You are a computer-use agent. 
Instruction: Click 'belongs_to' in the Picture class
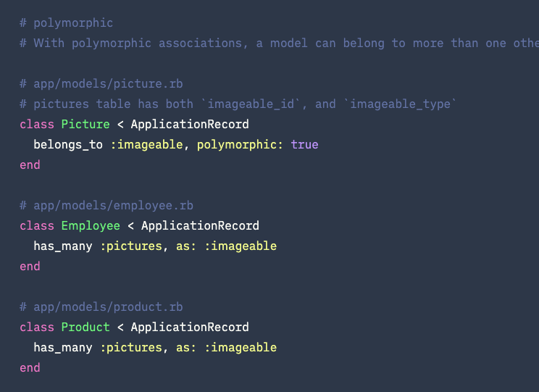(68, 145)
